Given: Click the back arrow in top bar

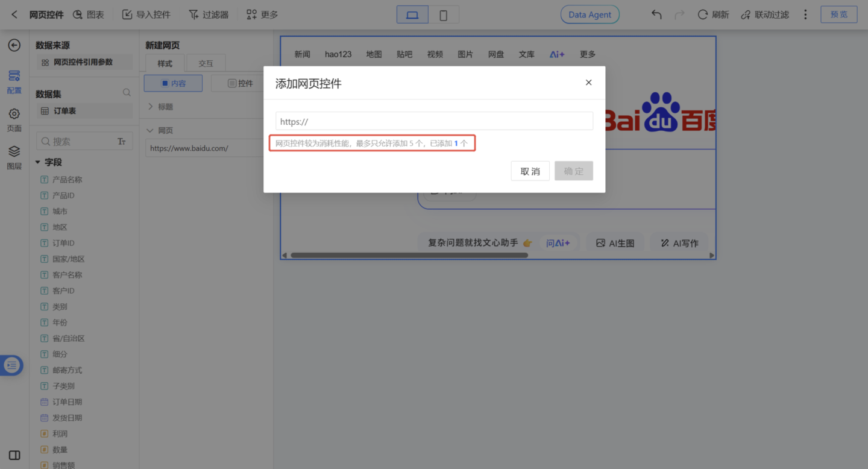Looking at the screenshot, I should tap(14, 14).
